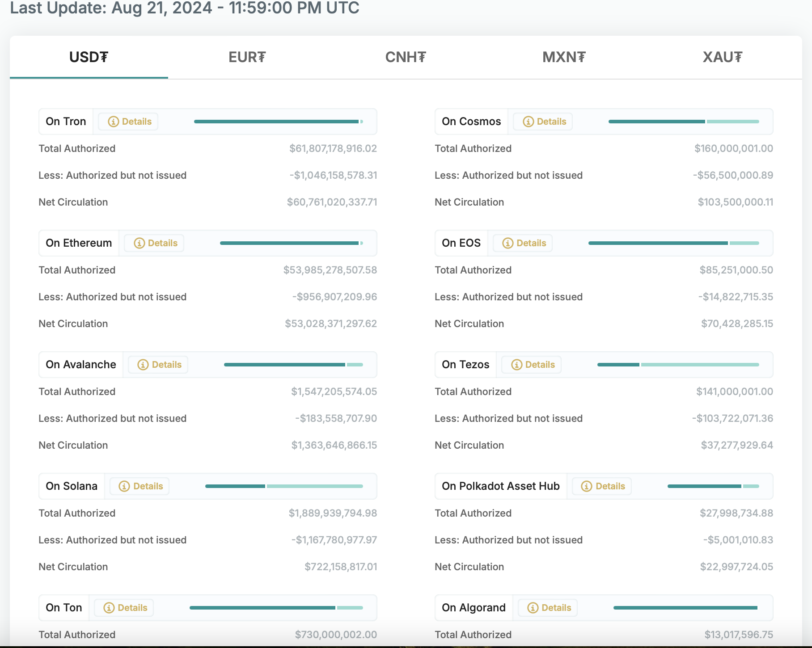The width and height of the screenshot is (812, 648).
Task: Show the Details label for Tezos
Action: point(540,365)
